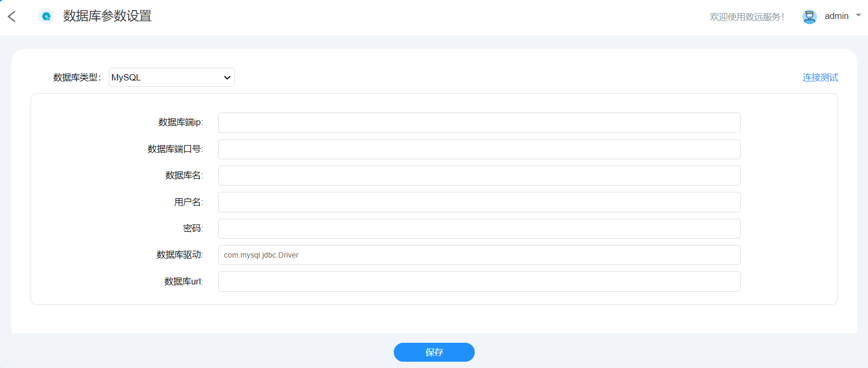The image size is (868, 368).
Task: Click the 数据库参数设置 page title
Action: pyautogui.click(x=107, y=16)
